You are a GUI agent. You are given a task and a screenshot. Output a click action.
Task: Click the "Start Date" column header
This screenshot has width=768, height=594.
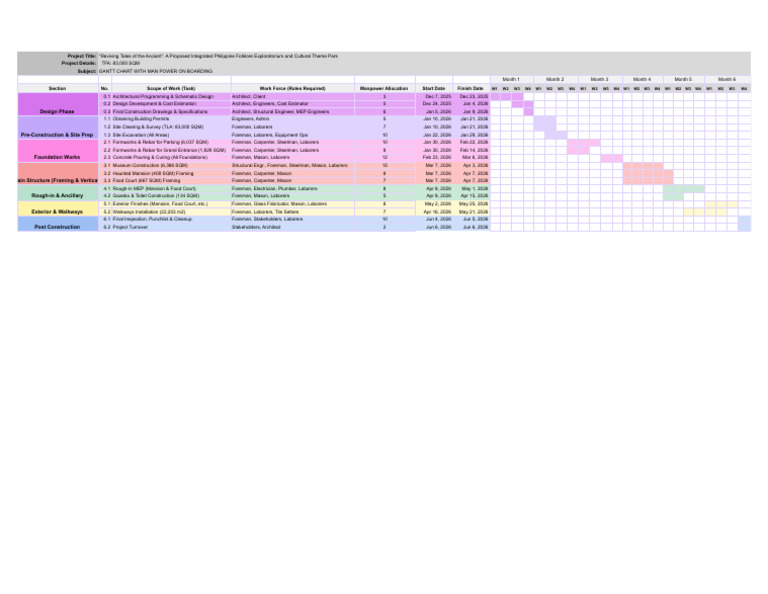click(434, 88)
